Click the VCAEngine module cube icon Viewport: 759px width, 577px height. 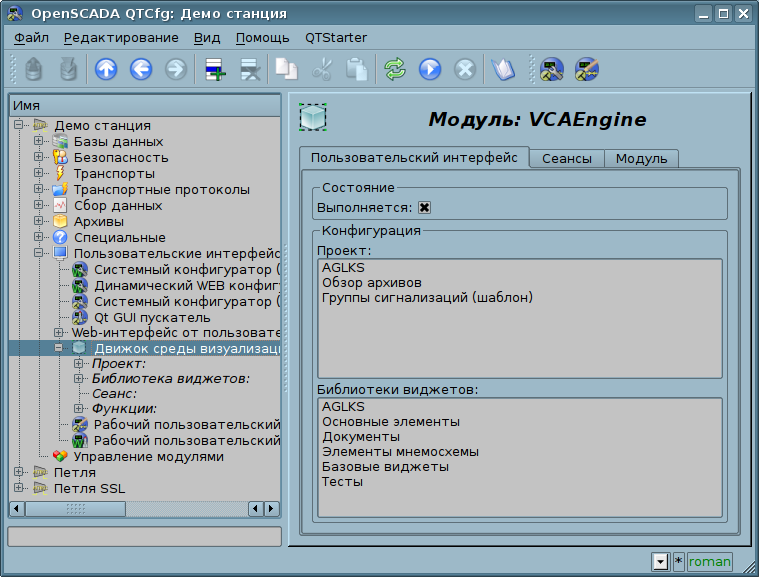[x=313, y=118]
